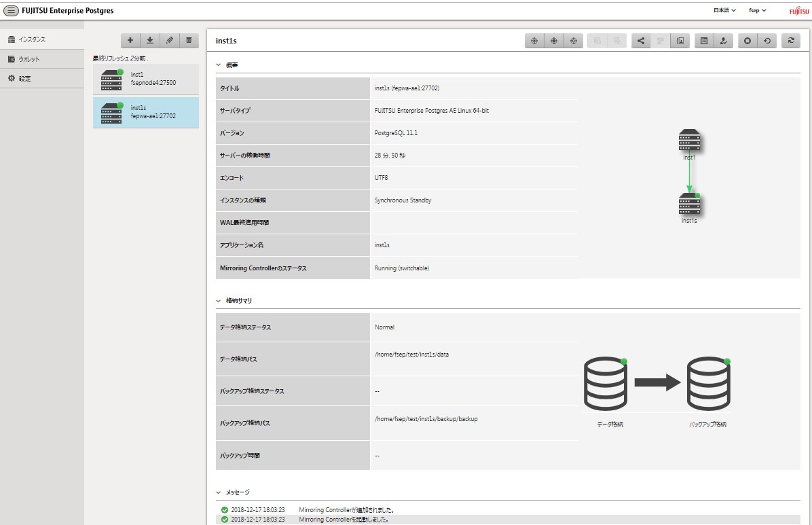Click the 最終リフレッシュ 2分前 text
This screenshot has height=525, width=812.
coord(120,58)
